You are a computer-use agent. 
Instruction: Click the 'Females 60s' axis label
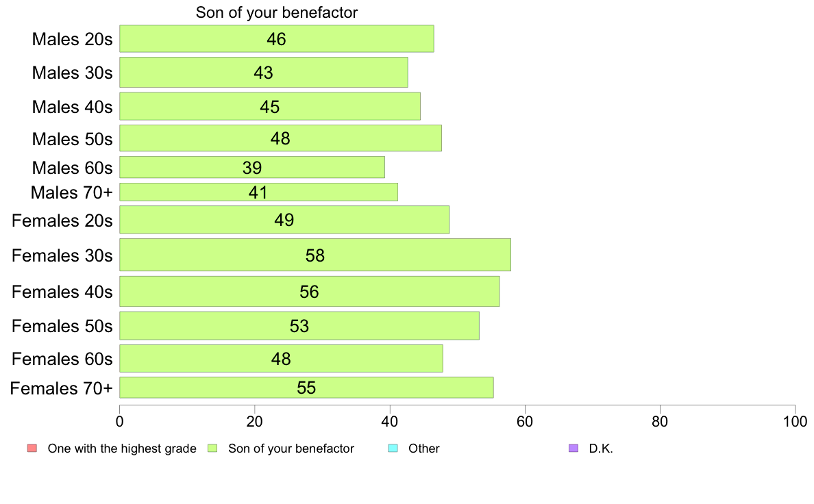tap(62, 359)
